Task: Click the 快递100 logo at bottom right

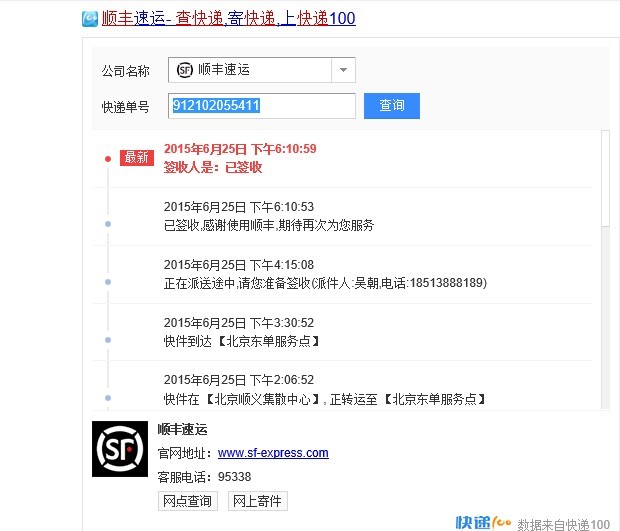Action: pyautogui.click(x=484, y=522)
